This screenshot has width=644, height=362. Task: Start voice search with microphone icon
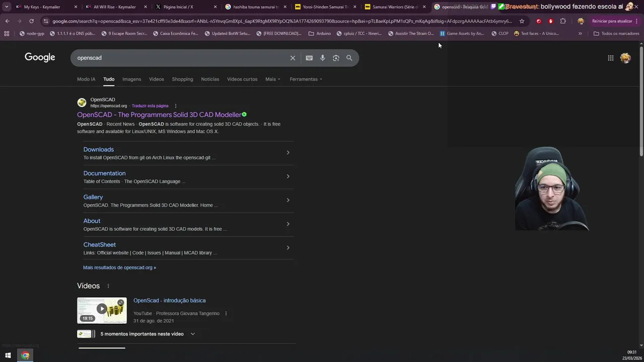(x=323, y=58)
